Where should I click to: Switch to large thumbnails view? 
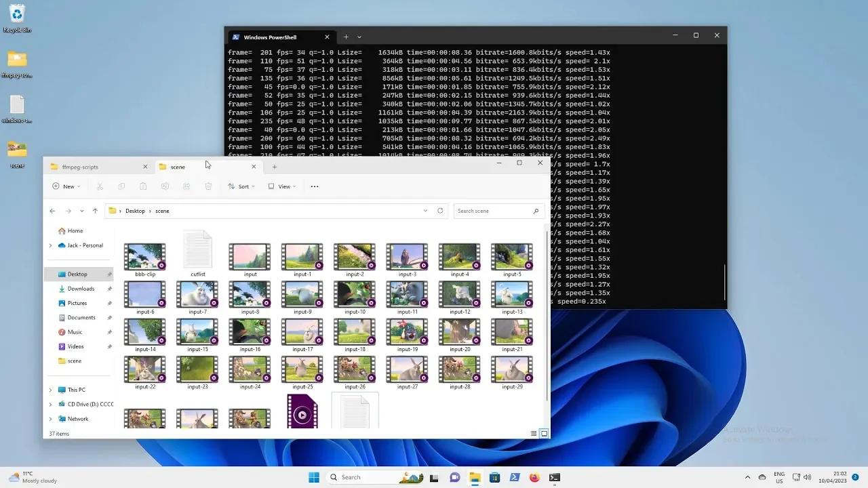[544, 434]
